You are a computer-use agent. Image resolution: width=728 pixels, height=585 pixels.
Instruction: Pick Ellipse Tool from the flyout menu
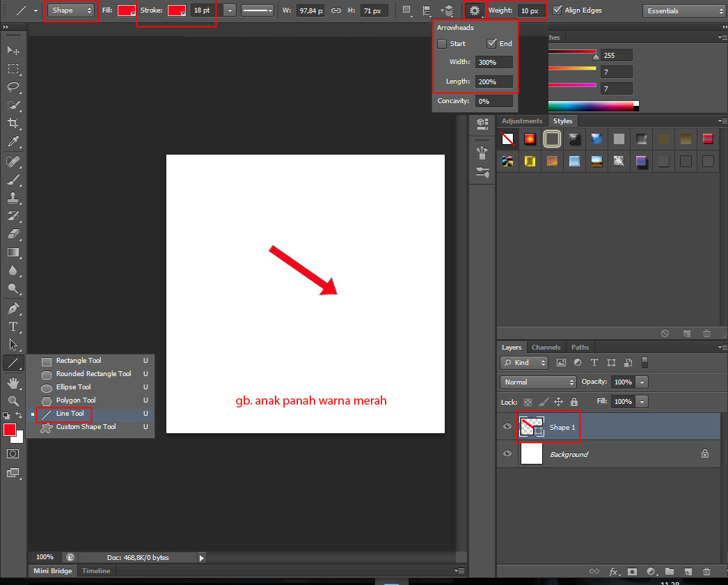pyautogui.click(x=73, y=387)
